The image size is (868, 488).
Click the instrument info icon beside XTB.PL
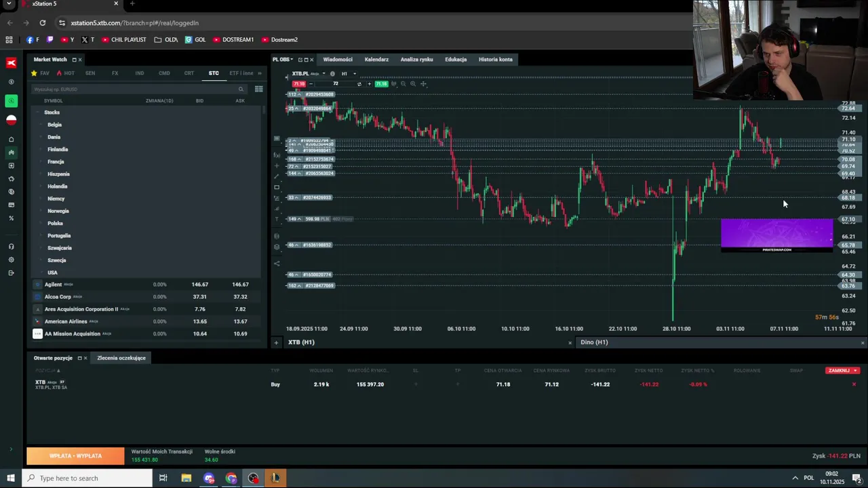tap(332, 73)
